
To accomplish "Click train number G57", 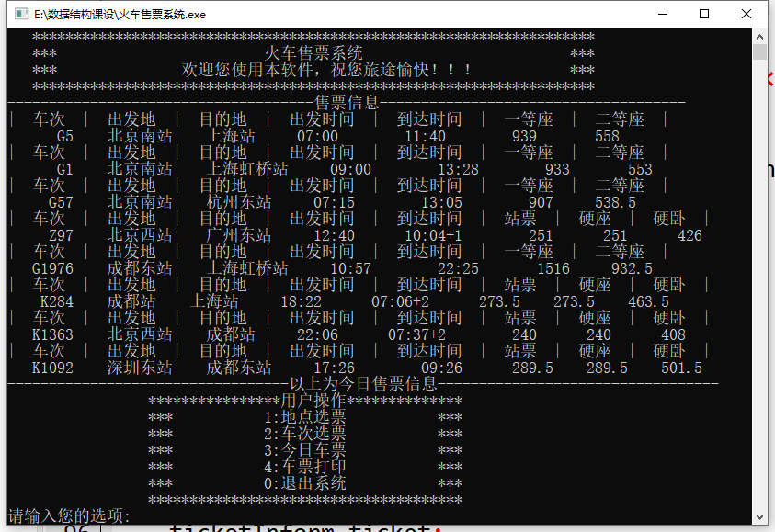I will pyautogui.click(x=61, y=202).
